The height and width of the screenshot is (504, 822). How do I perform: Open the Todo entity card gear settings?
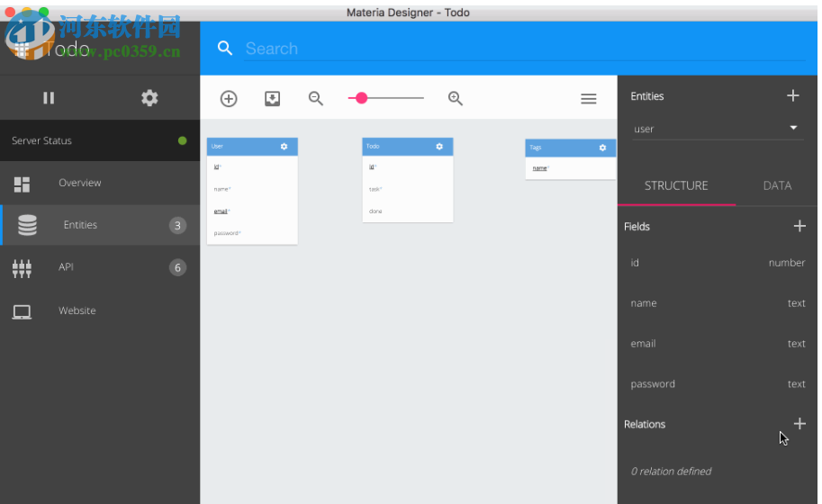(439, 147)
